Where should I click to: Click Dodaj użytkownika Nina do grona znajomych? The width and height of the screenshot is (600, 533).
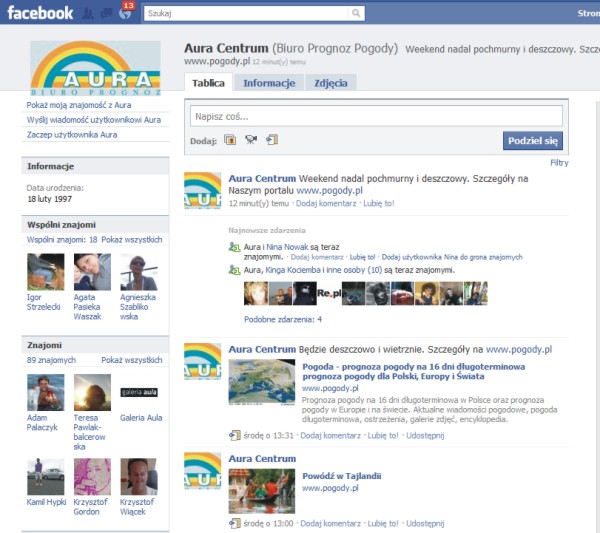coord(452,257)
